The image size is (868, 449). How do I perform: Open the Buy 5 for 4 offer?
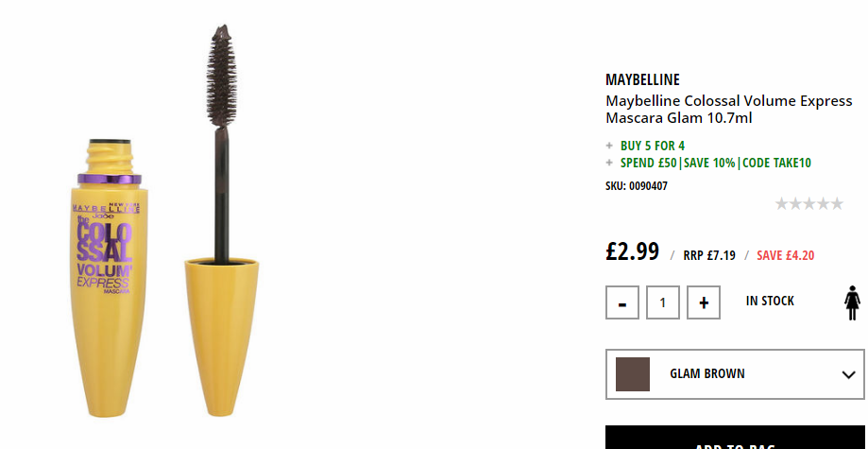652,146
